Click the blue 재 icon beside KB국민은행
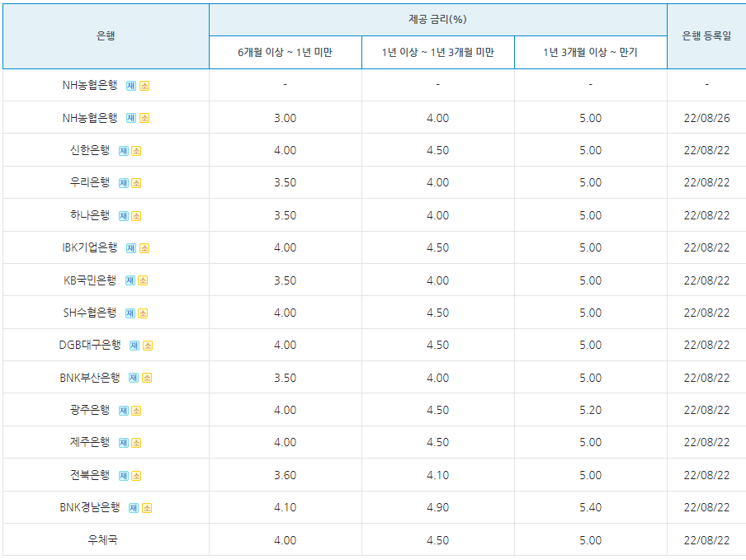This screenshot has height=560, width=746. (130, 281)
